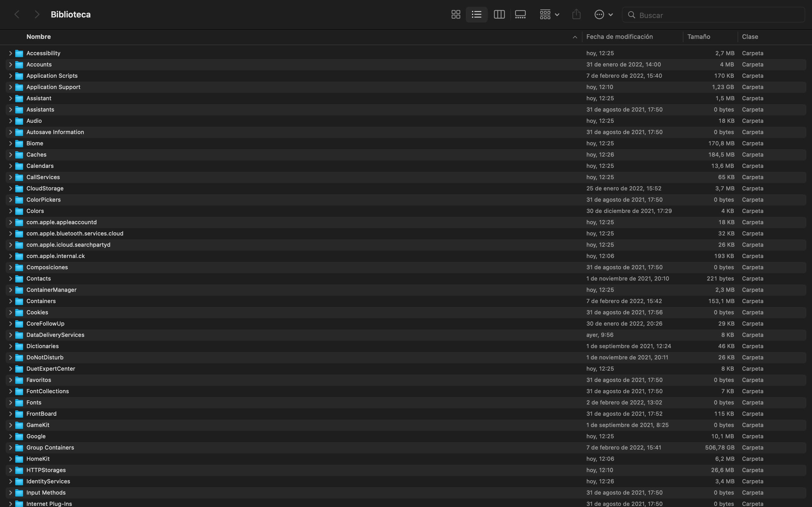Click the Caches folder icon
The width and height of the screenshot is (812, 507).
[19, 155]
